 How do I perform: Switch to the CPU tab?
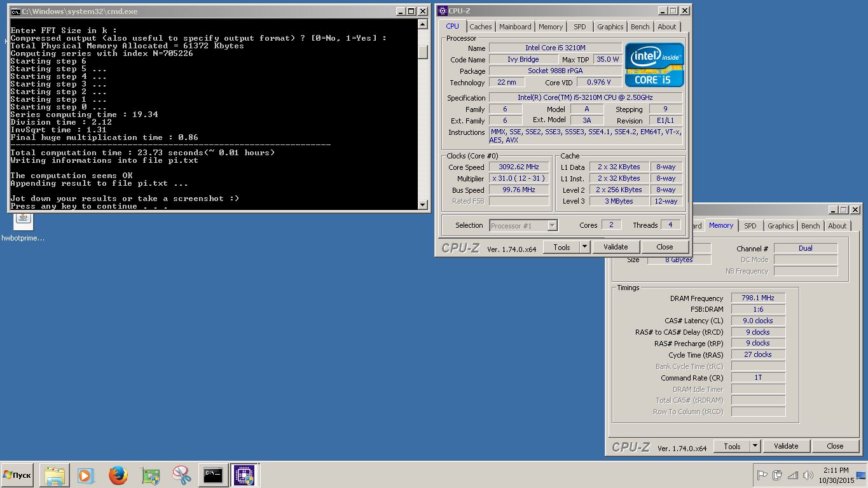pyautogui.click(x=452, y=26)
